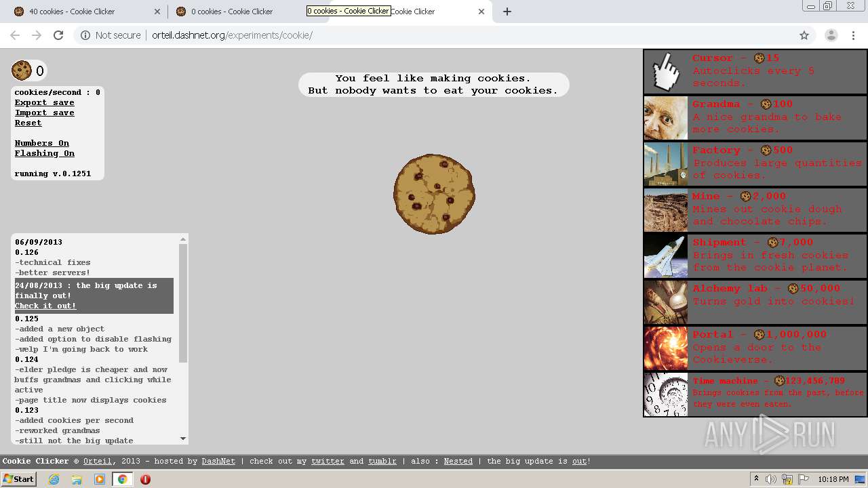
Task: Purchase the Shipment rocket icon
Action: tap(665, 256)
